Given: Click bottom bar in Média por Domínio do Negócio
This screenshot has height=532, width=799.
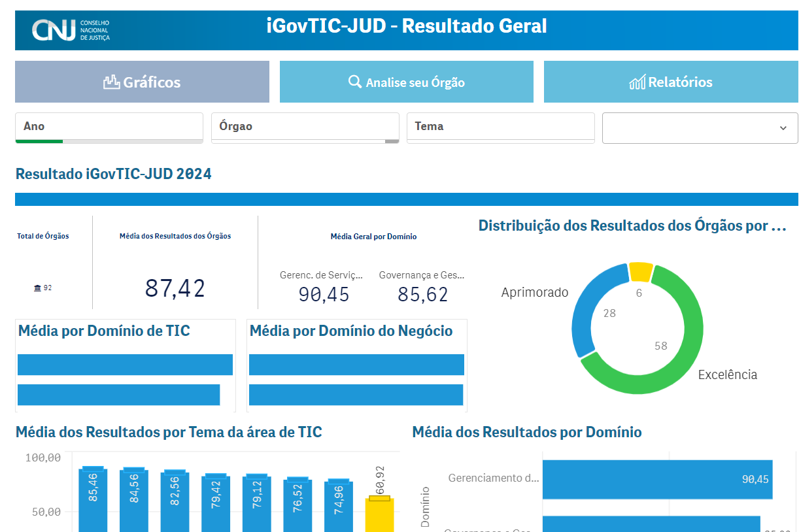Looking at the screenshot, I should (x=356, y=395).
